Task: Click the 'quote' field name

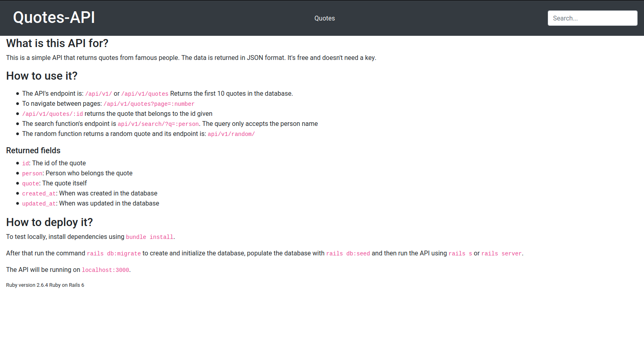Action: pyautogui.click(x=31, y=183)
